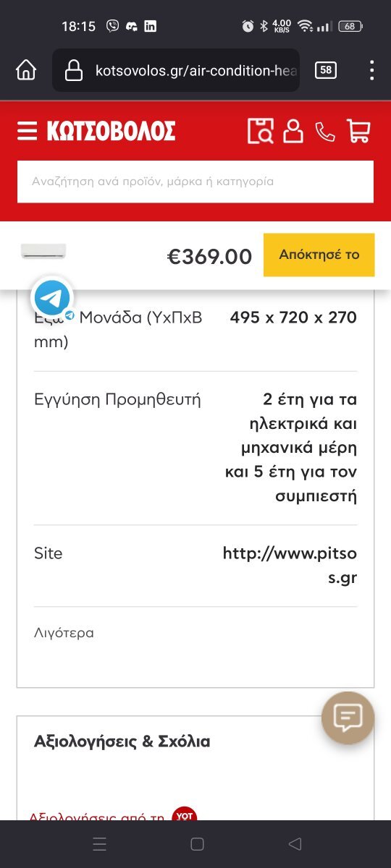Tap the kotsovolos.gr address bar
The image size is (391, 868).
[176, 70]
